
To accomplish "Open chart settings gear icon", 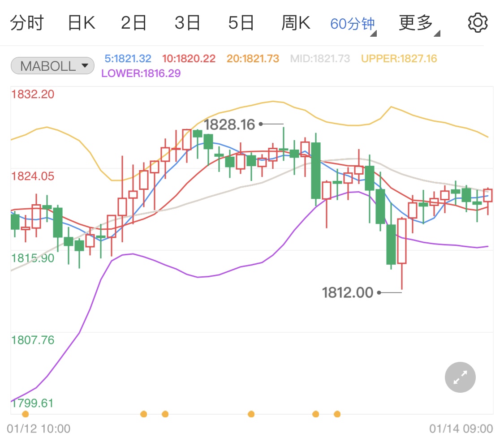I will point(478,23).
